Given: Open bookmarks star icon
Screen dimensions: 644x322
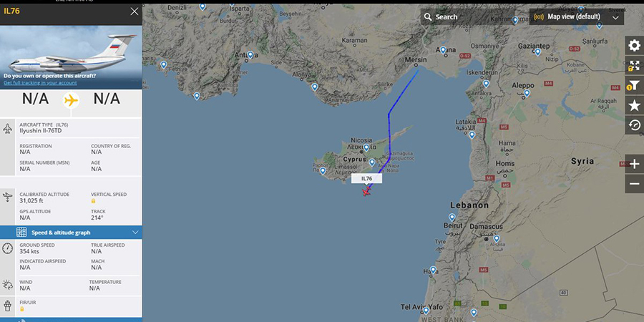Looking at the screenshot, I should click(x=634, y=105).
